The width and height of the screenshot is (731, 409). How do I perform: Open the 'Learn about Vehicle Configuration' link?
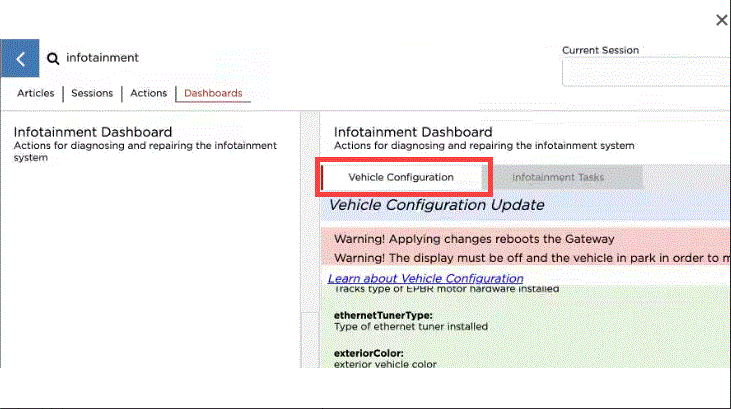pos(425,278)
